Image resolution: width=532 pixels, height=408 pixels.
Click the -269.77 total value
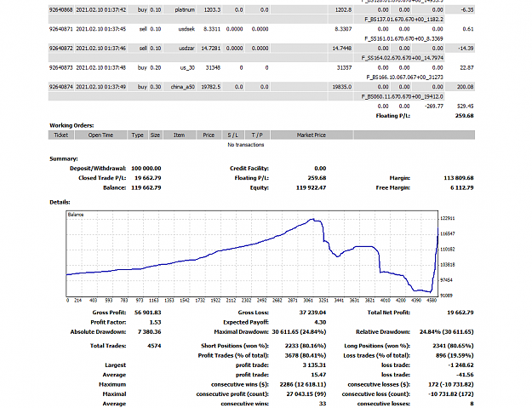click(434, 106)
